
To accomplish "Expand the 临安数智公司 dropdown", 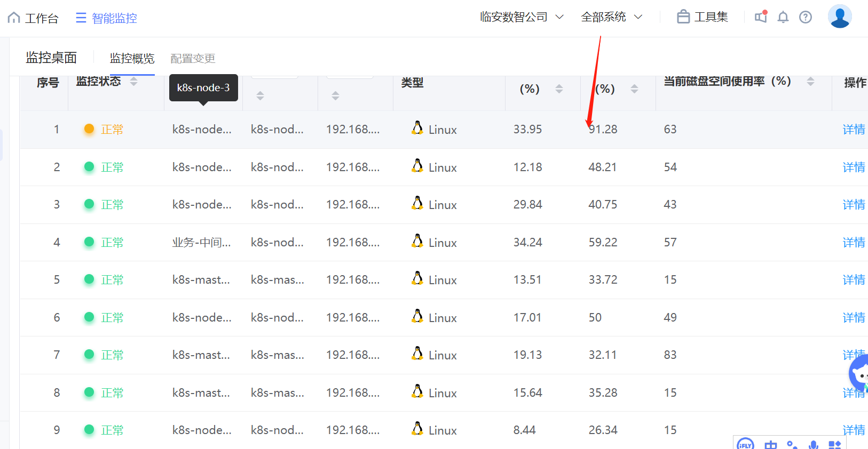I will click(x=522, y=17).
